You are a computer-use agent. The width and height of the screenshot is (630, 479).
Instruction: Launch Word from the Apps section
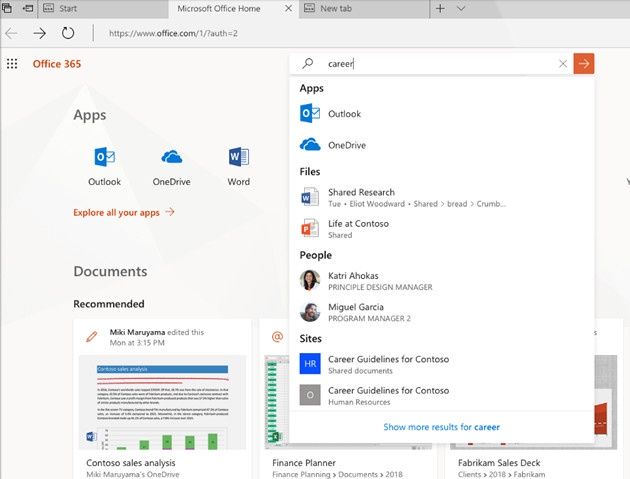pyautogui.click(x=239, y=166)
